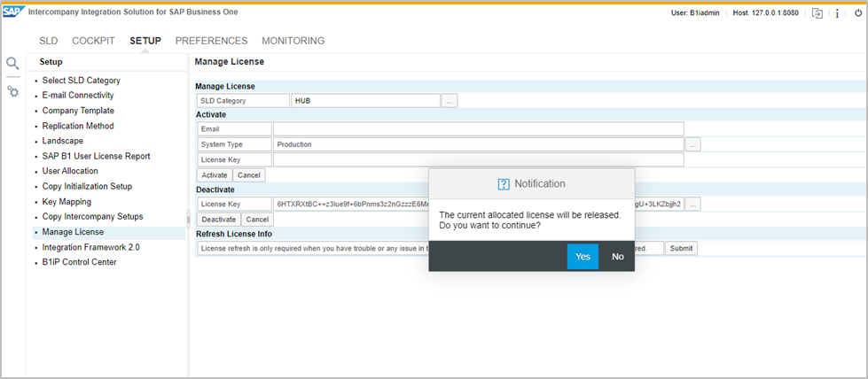This screenshot has width=868, height=379.
Task: Open the settings gears icon in sidebar
Action: pyautogui.click(x=12, y=91)
